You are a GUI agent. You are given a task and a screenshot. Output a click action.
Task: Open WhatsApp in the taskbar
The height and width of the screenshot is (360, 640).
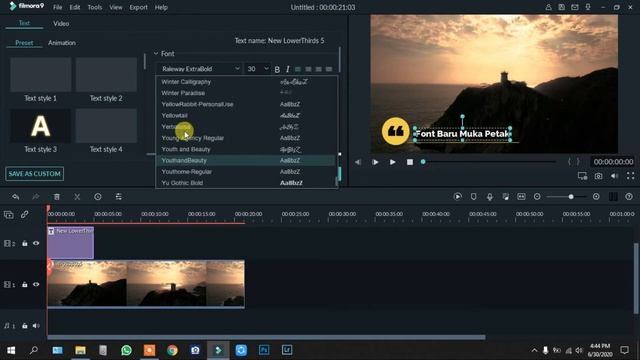tap(127, 350)
